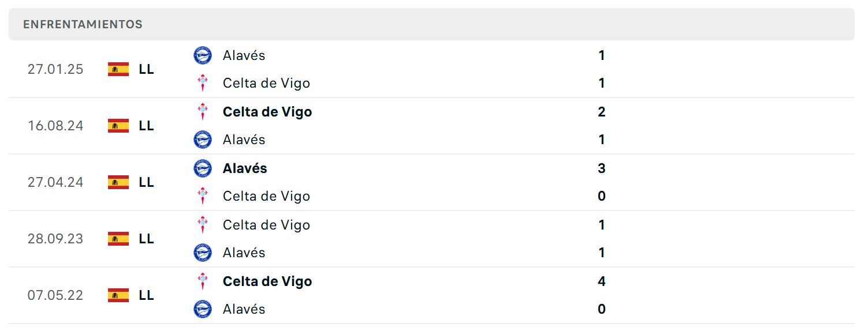Click Alavés crest in 28.09.23 match
Viewport: 868px width, 331px height.
pos(203,253)
